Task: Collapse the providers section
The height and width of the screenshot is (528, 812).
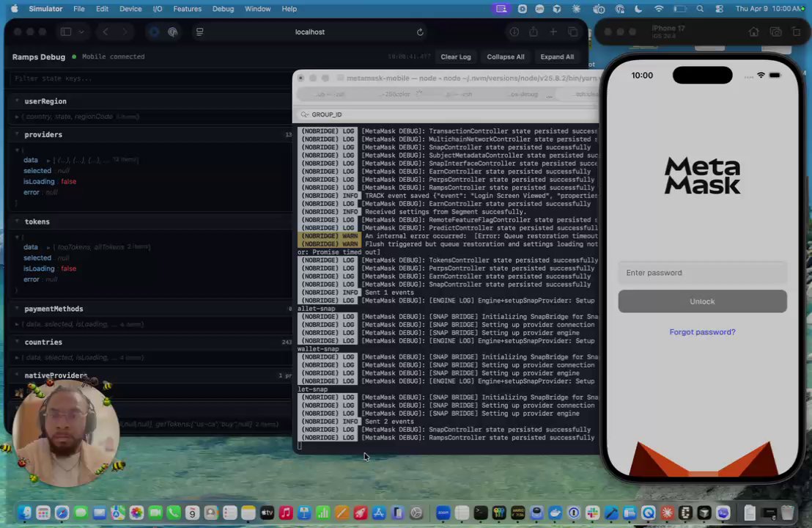Action: tap(17, 134)
